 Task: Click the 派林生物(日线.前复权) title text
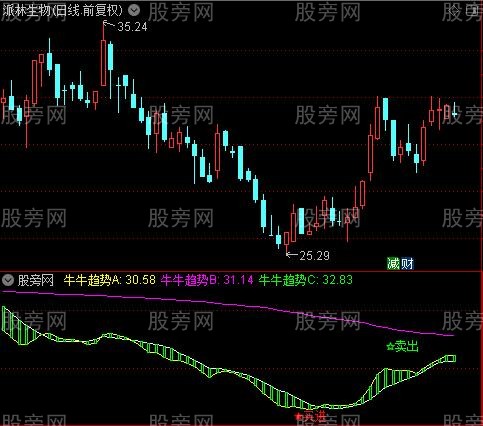(x=63, y=11)
